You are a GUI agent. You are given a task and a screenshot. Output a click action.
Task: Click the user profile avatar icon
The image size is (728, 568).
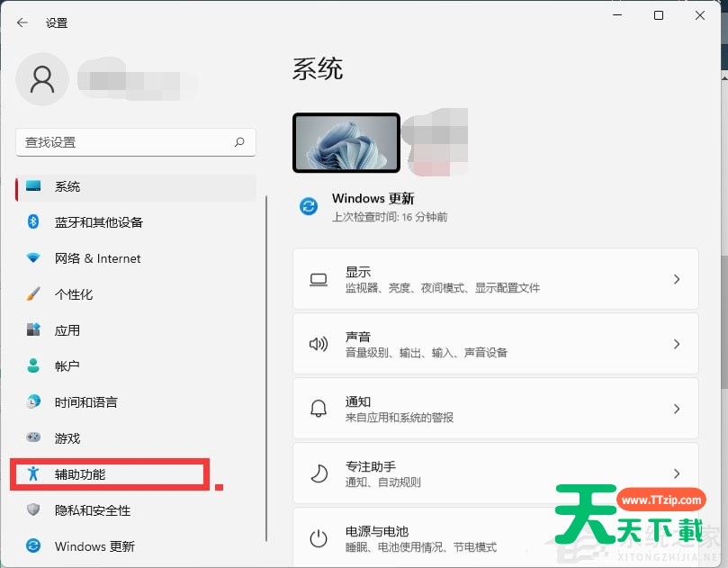point(42,79)
